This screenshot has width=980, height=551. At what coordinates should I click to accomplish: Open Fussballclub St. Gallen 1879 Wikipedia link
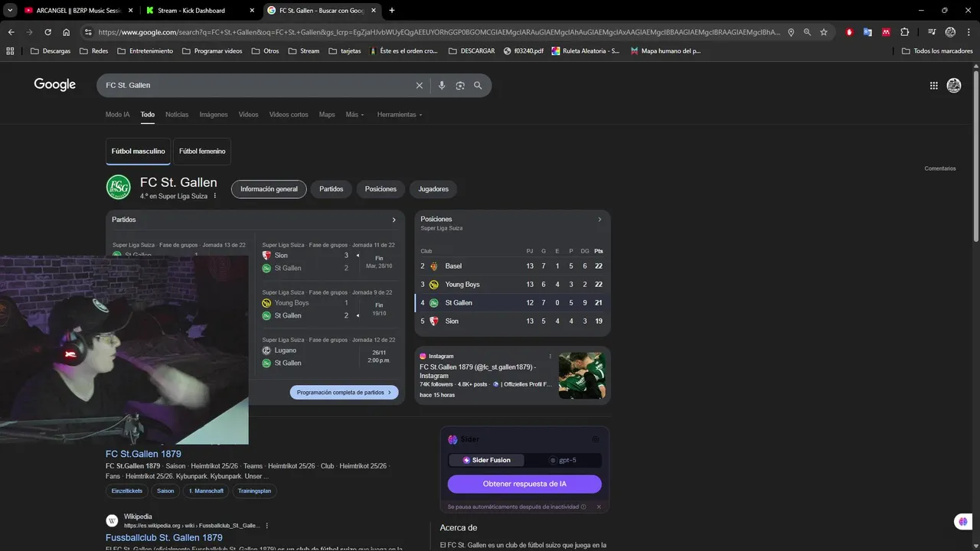[164, 538]
